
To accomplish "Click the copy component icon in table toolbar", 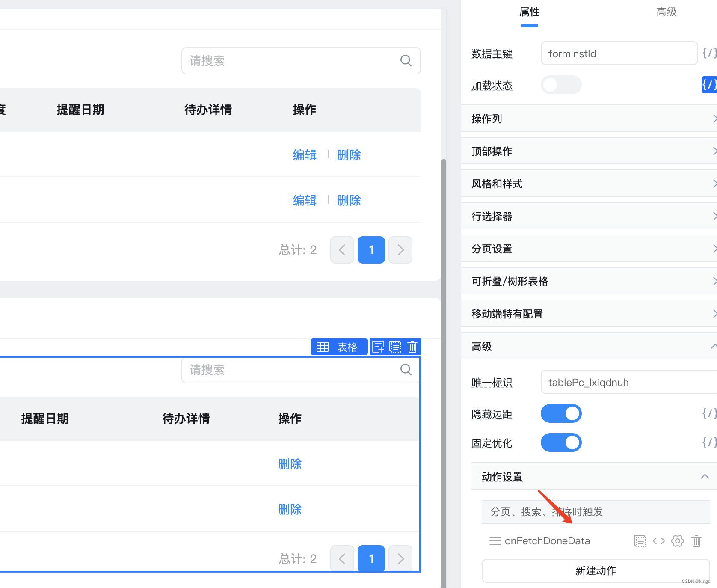I will tap(395, 347).
